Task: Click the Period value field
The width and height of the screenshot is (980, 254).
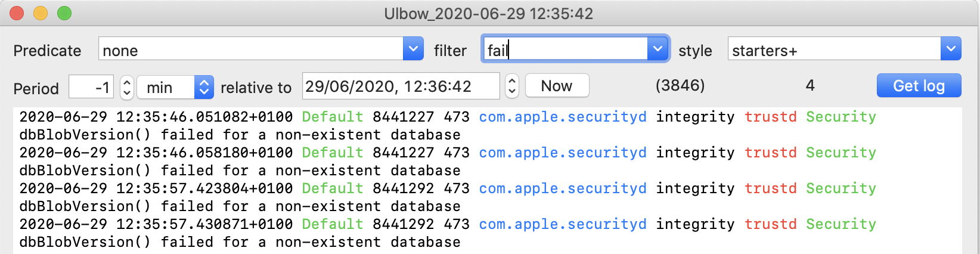Action: tap(91, 87)
